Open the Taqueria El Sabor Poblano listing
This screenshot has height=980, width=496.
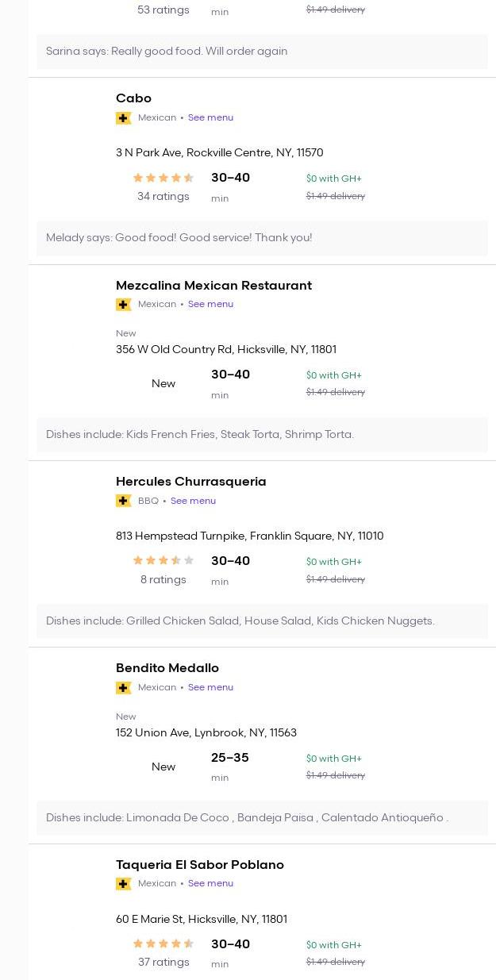(199, 865)
